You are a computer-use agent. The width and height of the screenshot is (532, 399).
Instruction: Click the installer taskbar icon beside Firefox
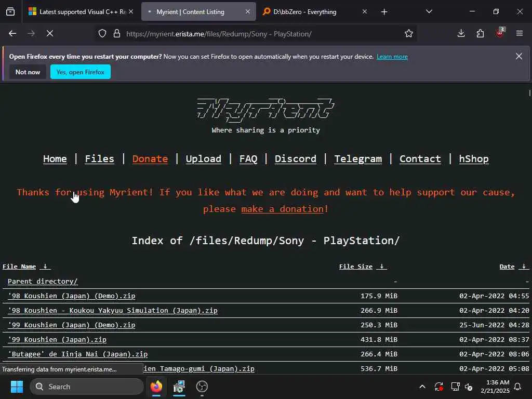click(x=179, y=387)
